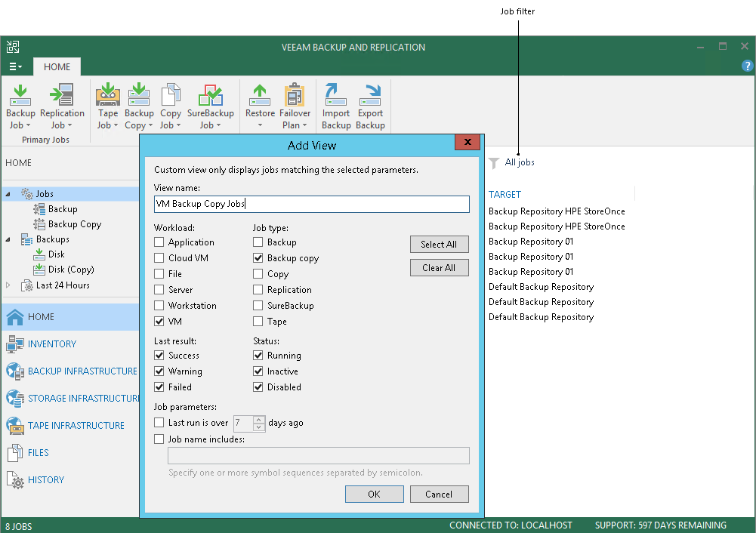
Task: Uncheck the Disabled status checkbox
Action: [x=258, y=387]
